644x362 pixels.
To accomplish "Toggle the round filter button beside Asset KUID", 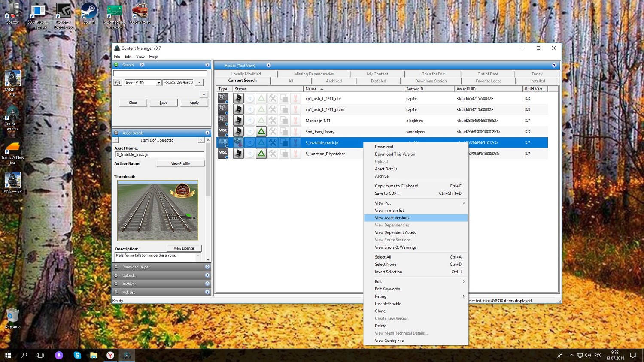I will point(118,82).
